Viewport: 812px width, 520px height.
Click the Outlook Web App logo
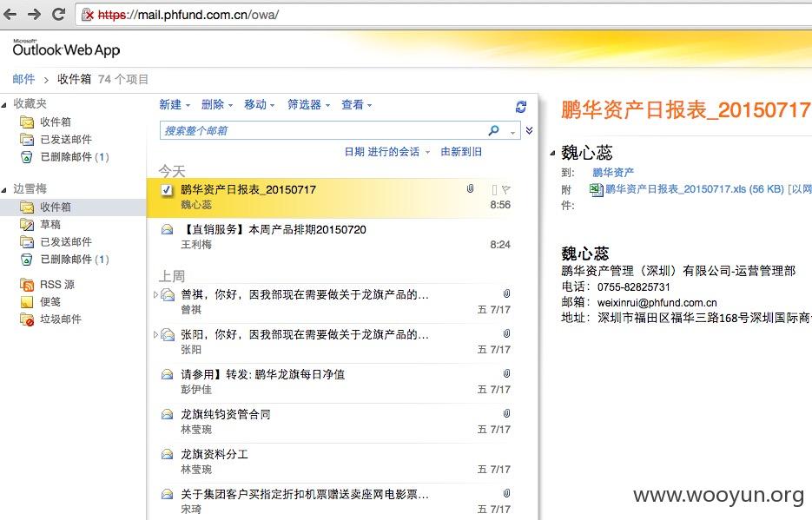point(66,49)
